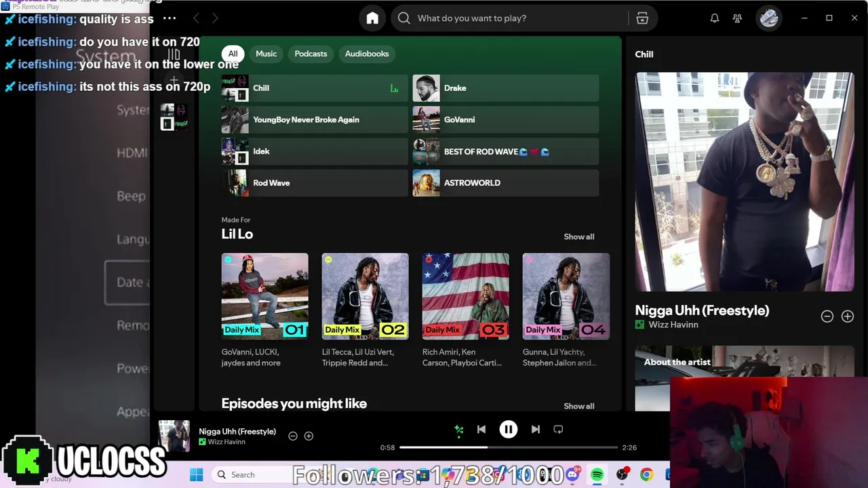Click Chill title in Now Playing panel
This screenshot has width=868, height=488.
pos(644,54)
